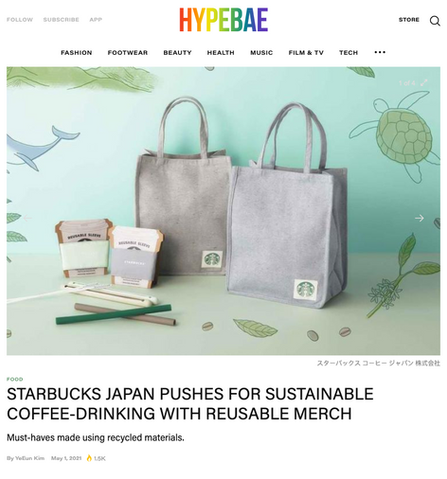Expand the three-dots more categories menu

380,52
